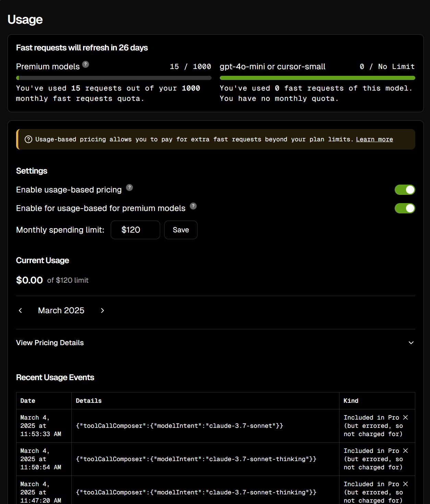Click question icon in usage-based pricing banner
430x504 pixels.
pyautogui.click(x=28, y=139)
